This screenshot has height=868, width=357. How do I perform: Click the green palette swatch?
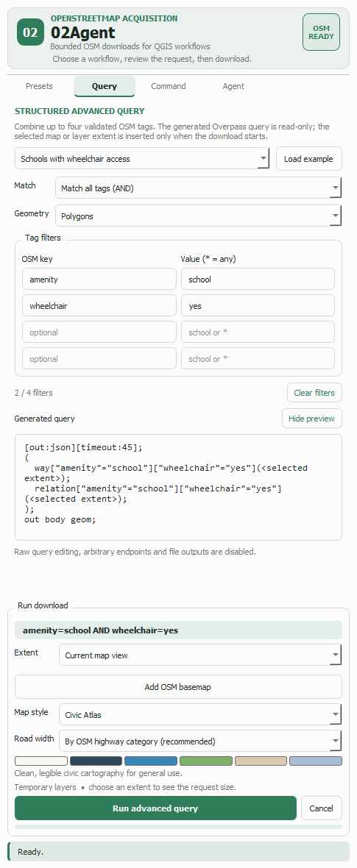[x=205, y=761]
